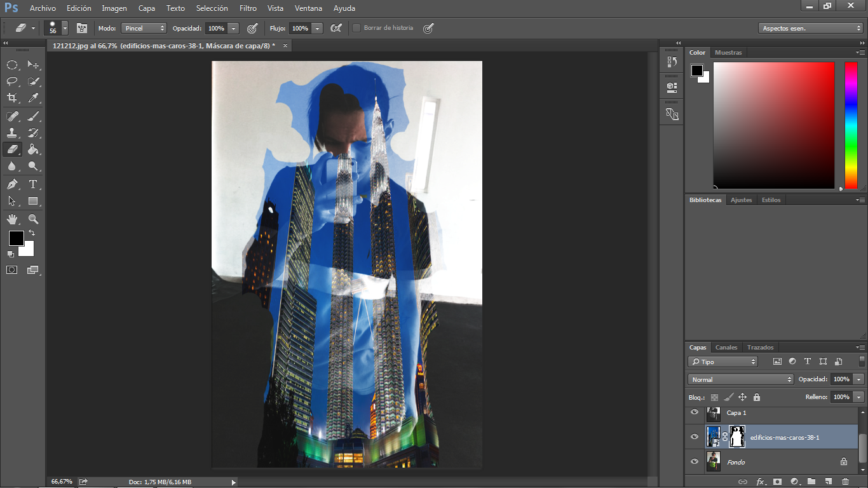This screenshot has height=488, width=868.
Task: Click the hue spectrum slider strip
Action: 850,125
